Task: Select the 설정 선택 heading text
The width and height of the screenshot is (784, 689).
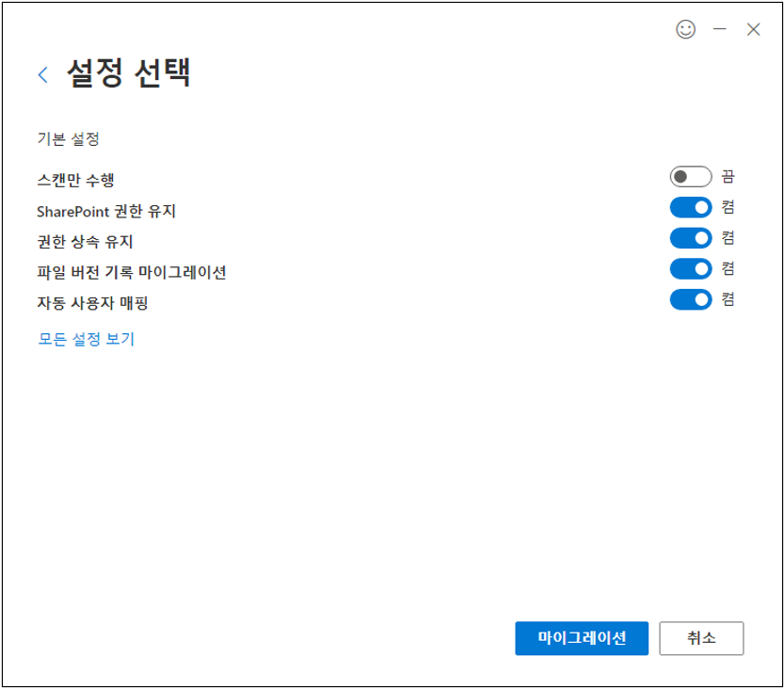Action: point(129,73)
